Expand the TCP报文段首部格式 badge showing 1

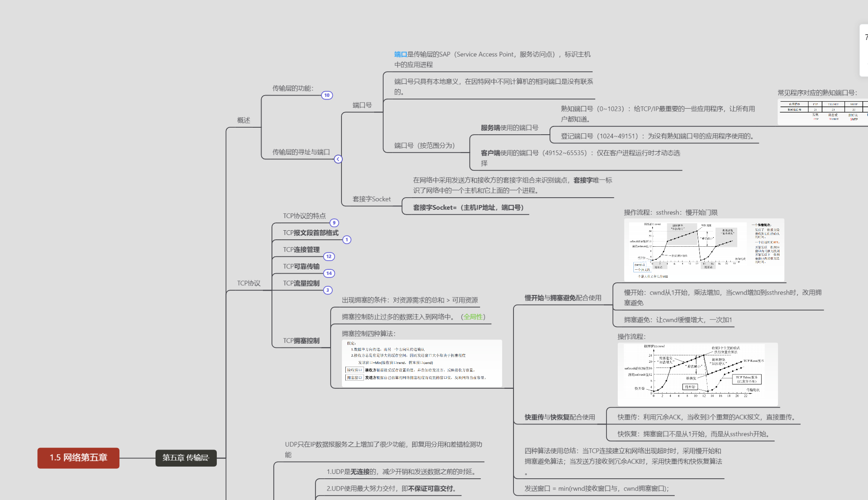(x=347, y=240)
